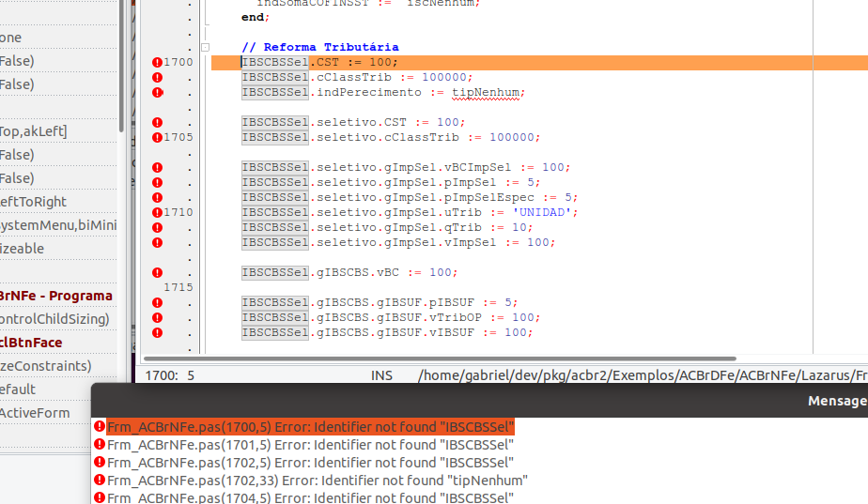The image size is (868, 504).
Task: Click the Mensagens panel title bar
Action: 479,401
